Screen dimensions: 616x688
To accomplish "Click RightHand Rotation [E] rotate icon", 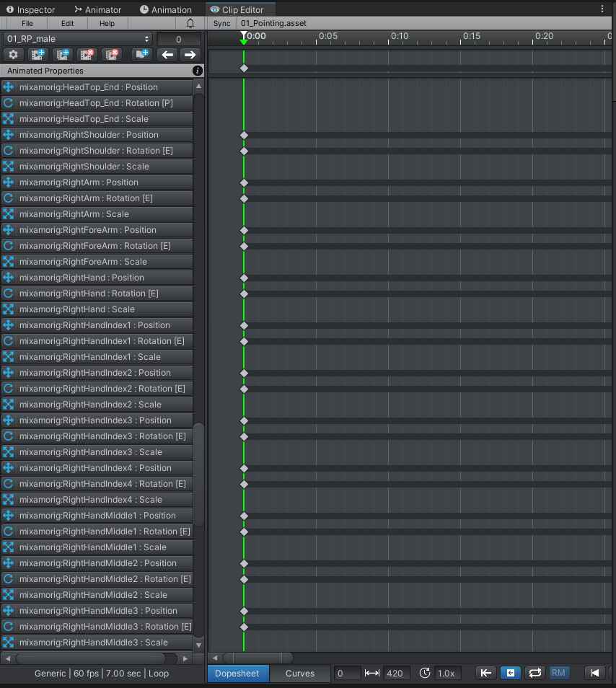I will coord(9,294).
